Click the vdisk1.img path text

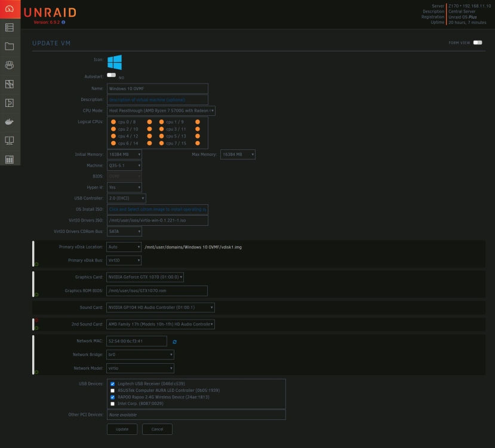[193, 247]
